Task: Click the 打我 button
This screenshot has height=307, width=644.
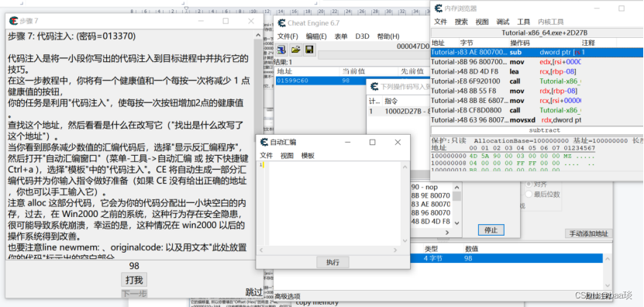Action: tap(134, 281)
